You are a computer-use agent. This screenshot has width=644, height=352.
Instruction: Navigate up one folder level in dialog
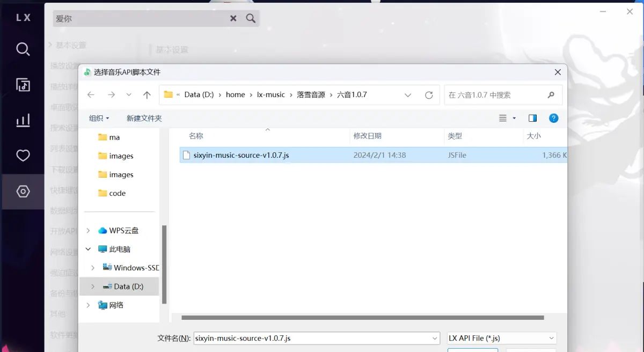click(x=147, y=94)
